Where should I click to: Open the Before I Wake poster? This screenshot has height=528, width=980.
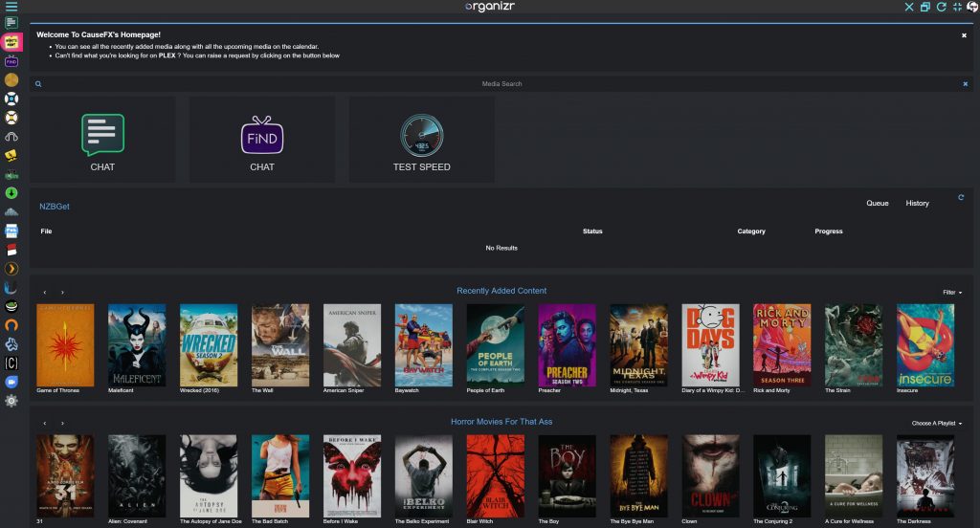click(352, 476)
